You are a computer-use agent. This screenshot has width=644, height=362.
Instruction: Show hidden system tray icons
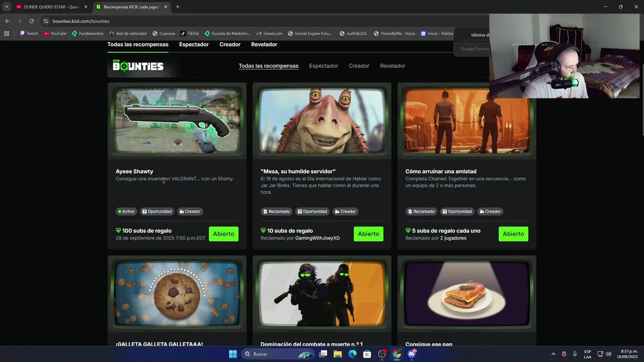(x=553, y=354)
